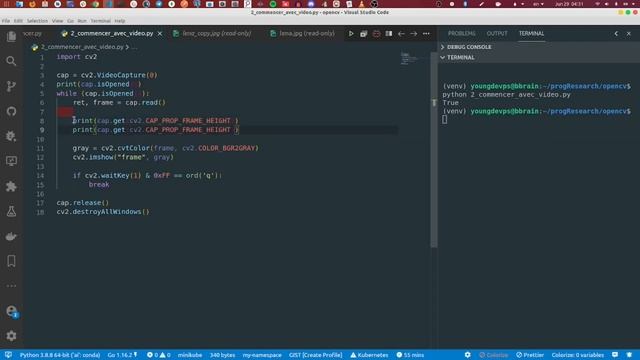Click the gear icon in the status bar
The image size is (640, 360).
[x=467, y=355]
